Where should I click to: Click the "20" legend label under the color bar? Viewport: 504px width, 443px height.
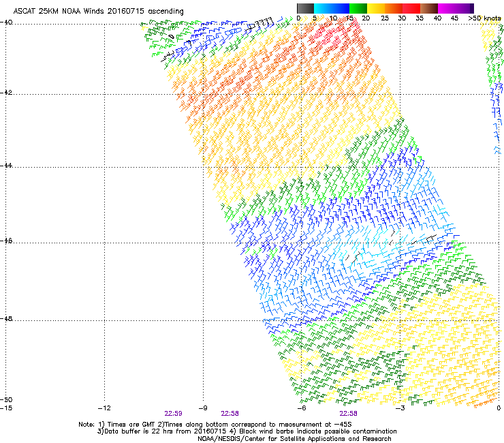tap(366, 18)
